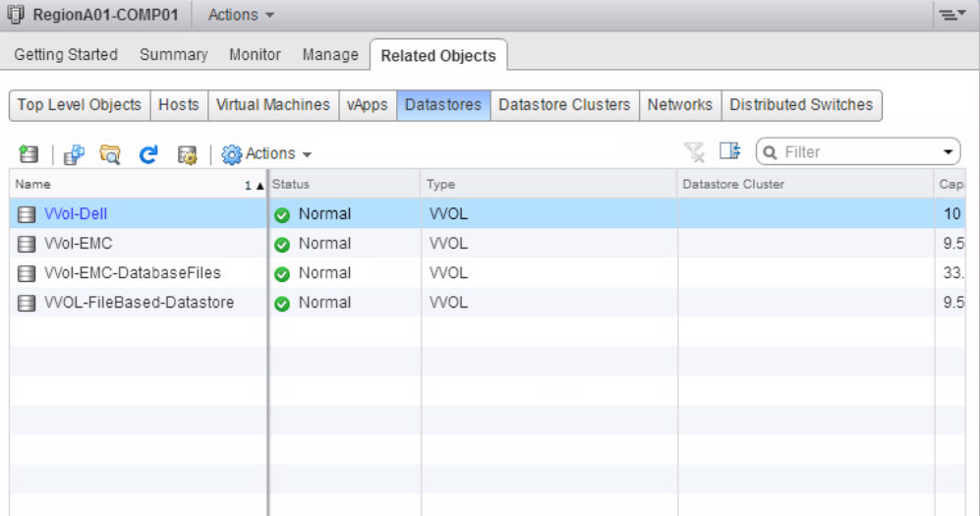Click the create new datastore icon
This screenshot has height=516, width=980.
pyautogui.click(x=29, y=153)
